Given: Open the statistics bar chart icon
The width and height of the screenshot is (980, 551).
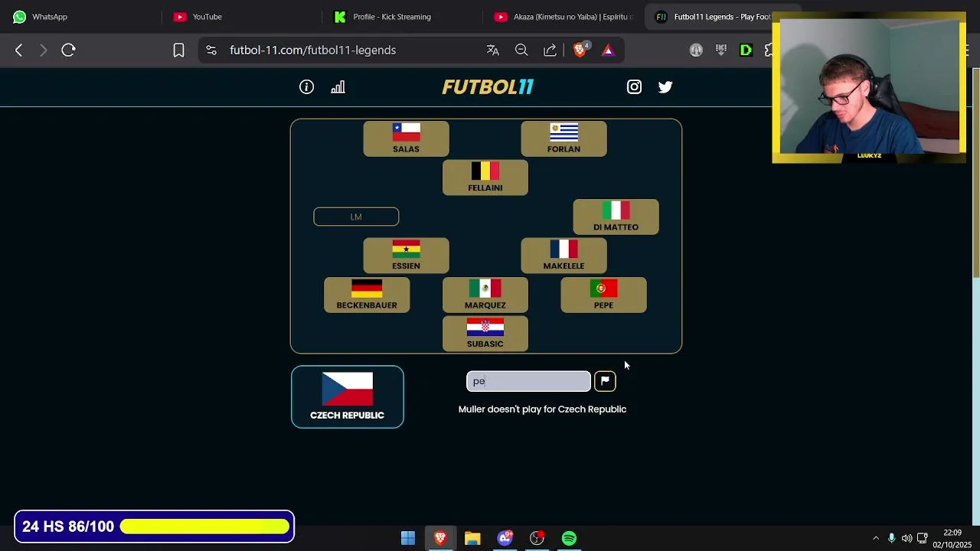Looking at the screenshot, I should (338, 87).
